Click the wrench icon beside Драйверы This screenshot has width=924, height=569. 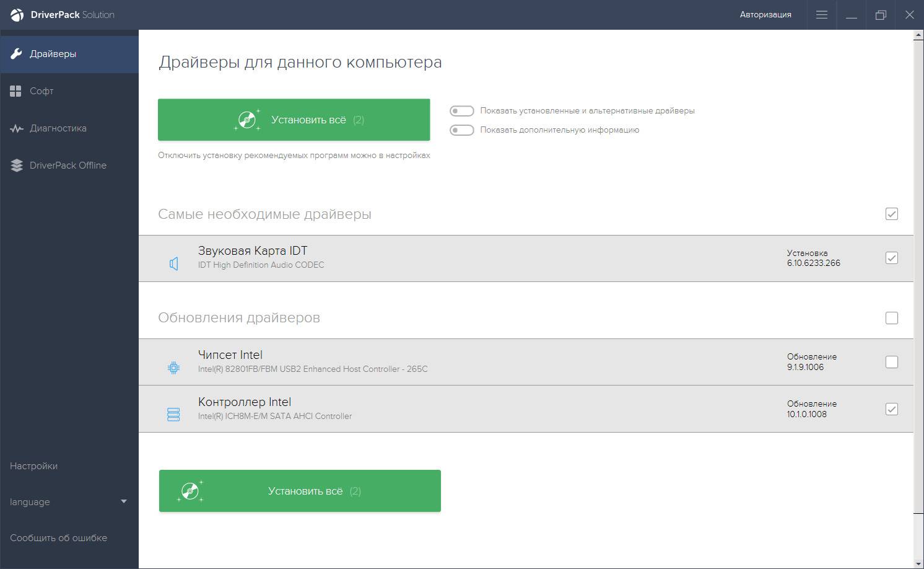tap(17, 54)
